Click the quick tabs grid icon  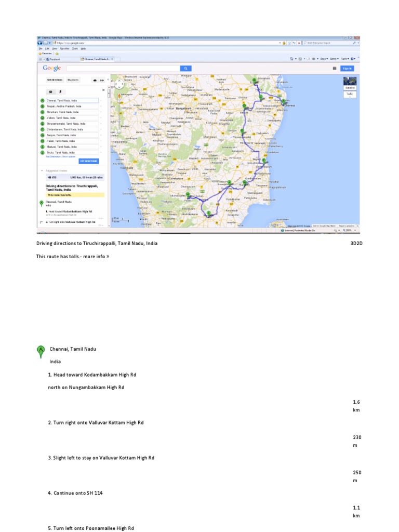(x=41, y=59)
